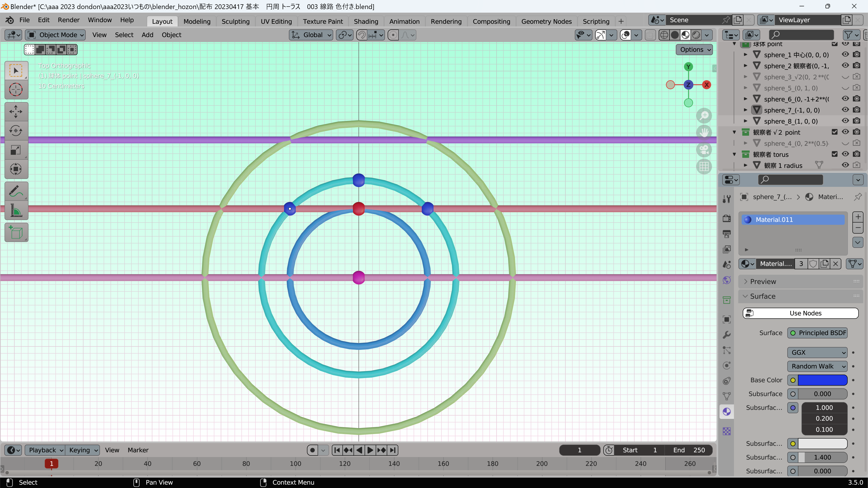Choose the Annotate pencil tool
Screen dimensions: 868x488
point(16,191)
